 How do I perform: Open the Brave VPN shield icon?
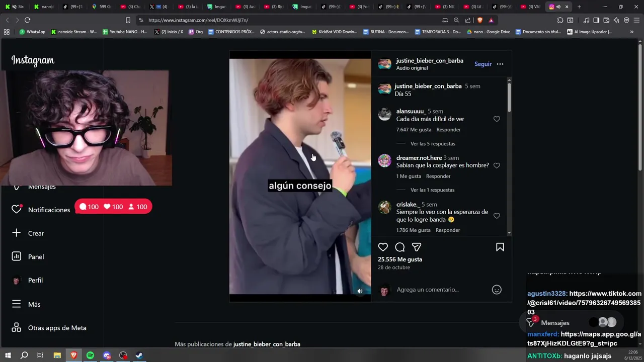click(x=626, y=20)
